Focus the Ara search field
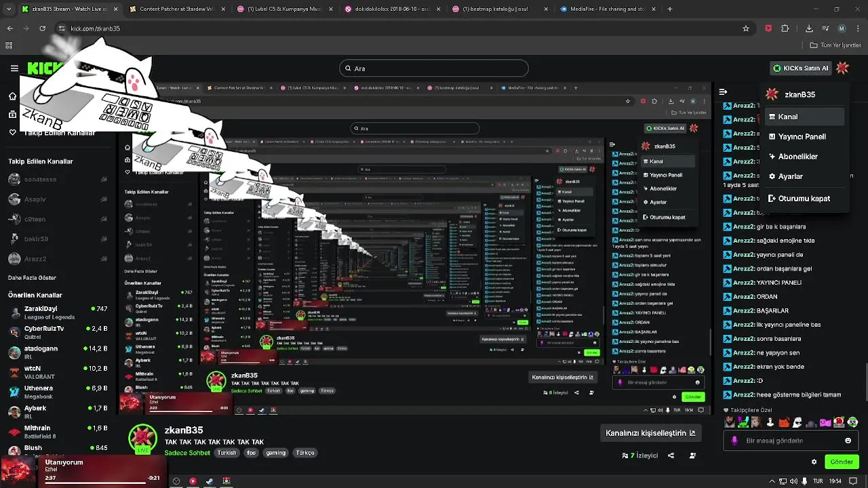 (x=434, y=68)
